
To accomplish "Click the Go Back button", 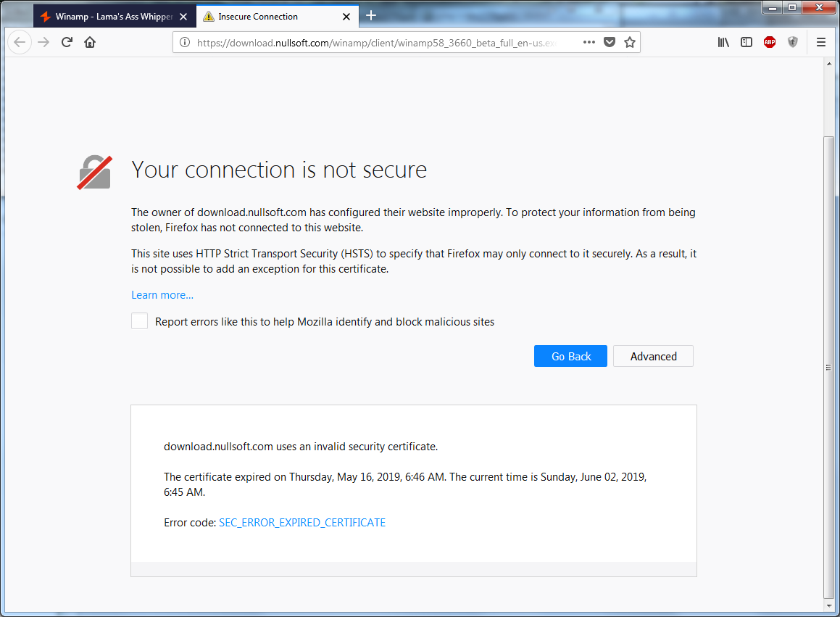I will coord(570,356).
